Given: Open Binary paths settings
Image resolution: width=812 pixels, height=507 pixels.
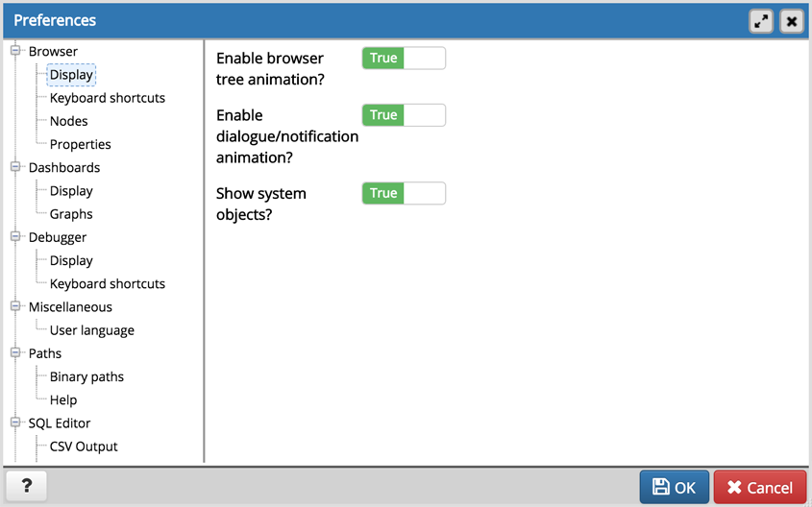Looking at the screenshot, I should 86,376.
